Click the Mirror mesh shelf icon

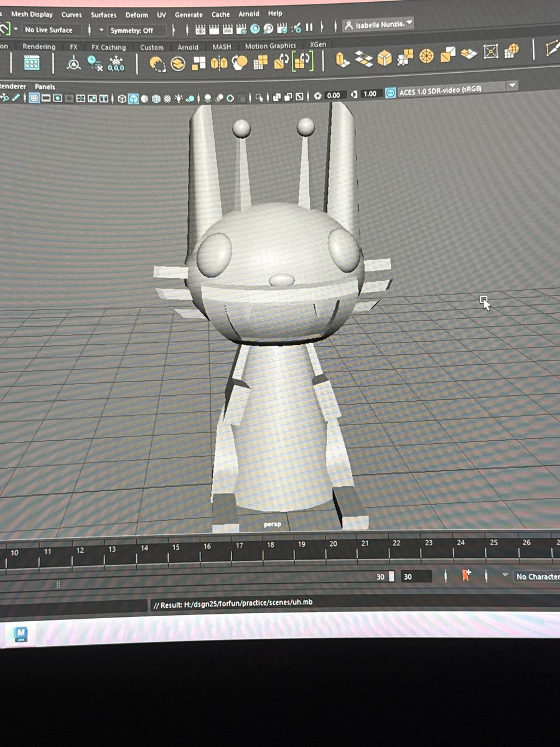(x=219, y=62)
